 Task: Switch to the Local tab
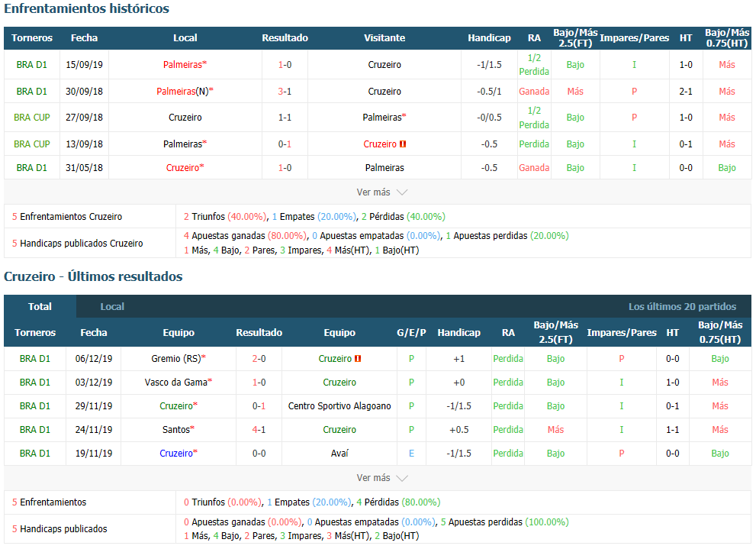click(x=112, y=306)
